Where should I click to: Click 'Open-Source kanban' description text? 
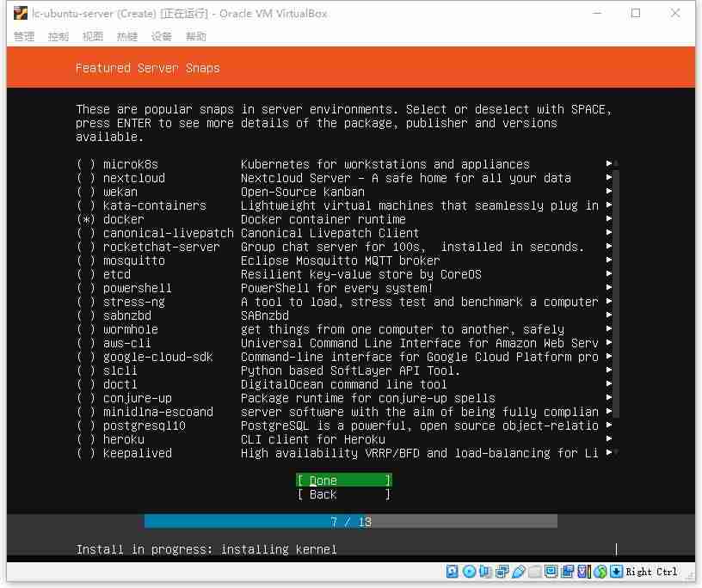(x=303, y=192)
